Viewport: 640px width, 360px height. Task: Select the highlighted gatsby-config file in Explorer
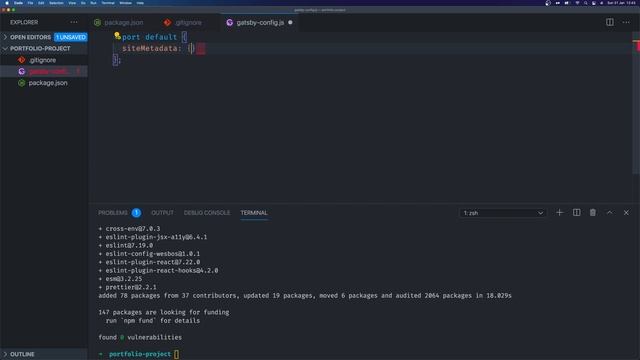pos(44,71)
